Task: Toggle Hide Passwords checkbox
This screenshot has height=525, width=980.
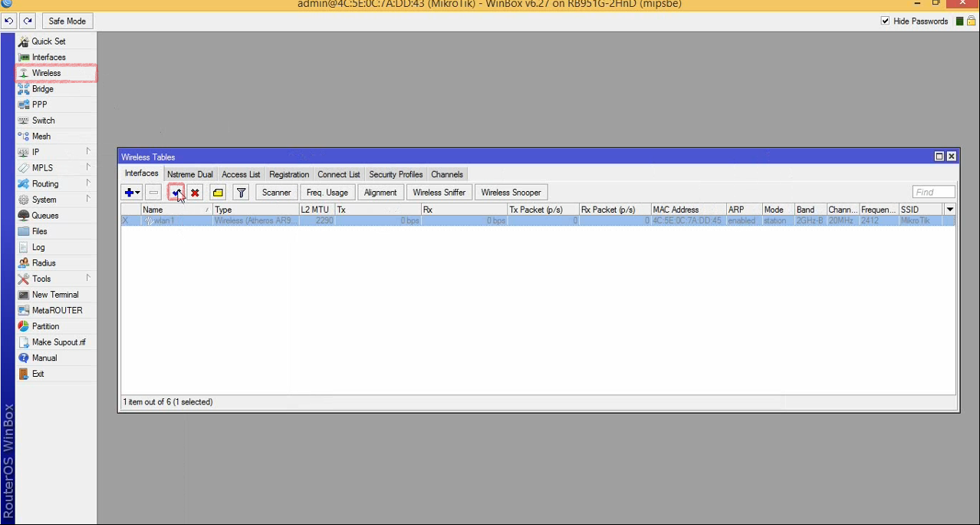Action: click(x=886, y=21)
